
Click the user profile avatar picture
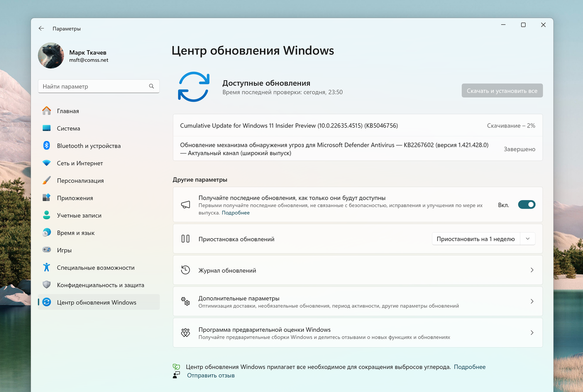pyautogui.click(x=51, y=56)
